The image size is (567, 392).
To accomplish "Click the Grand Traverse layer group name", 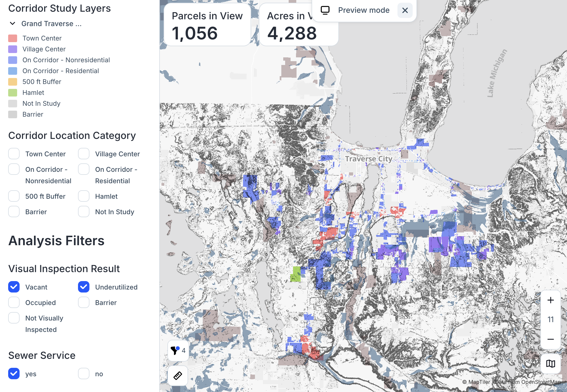I will pos(51,24).
